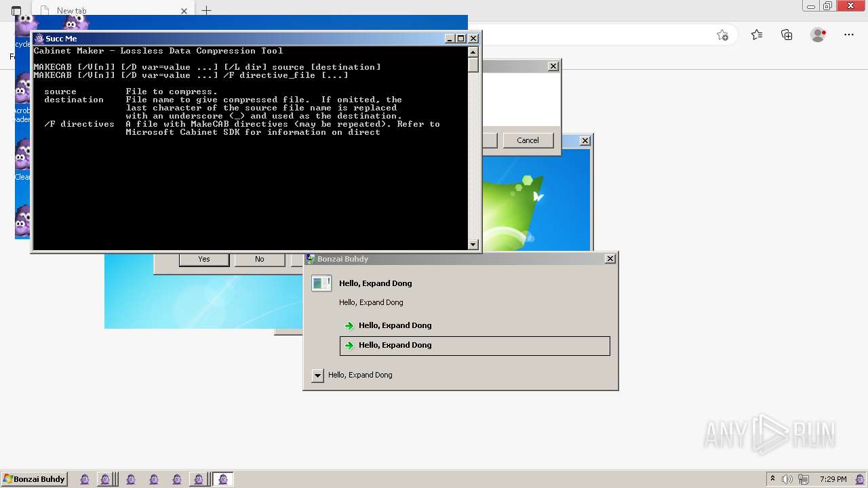Close the dialog containing the Cancel button
The height and width of the screenshot is (488, 868).
[x=553, y=66]
